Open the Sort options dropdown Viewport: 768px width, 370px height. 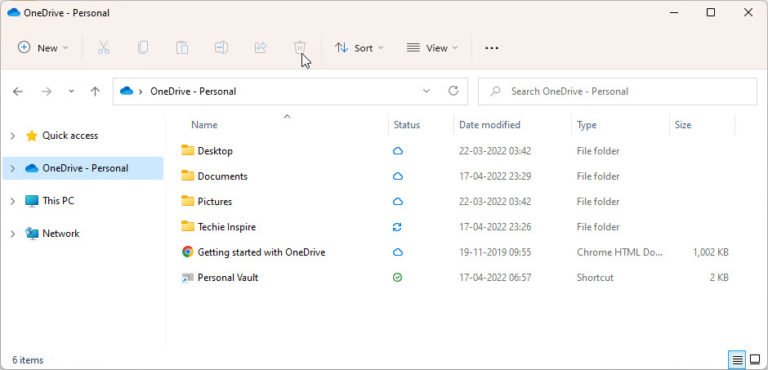point(359,48)
